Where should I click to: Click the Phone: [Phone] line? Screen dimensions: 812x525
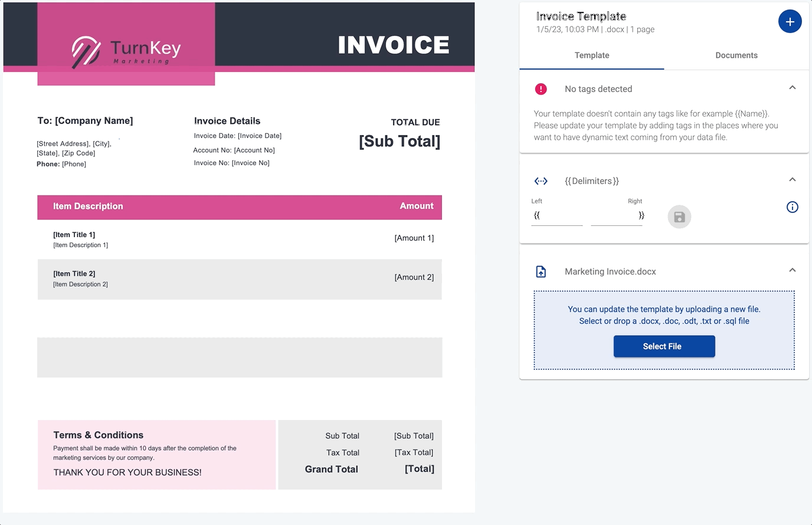tap(61, 164)
